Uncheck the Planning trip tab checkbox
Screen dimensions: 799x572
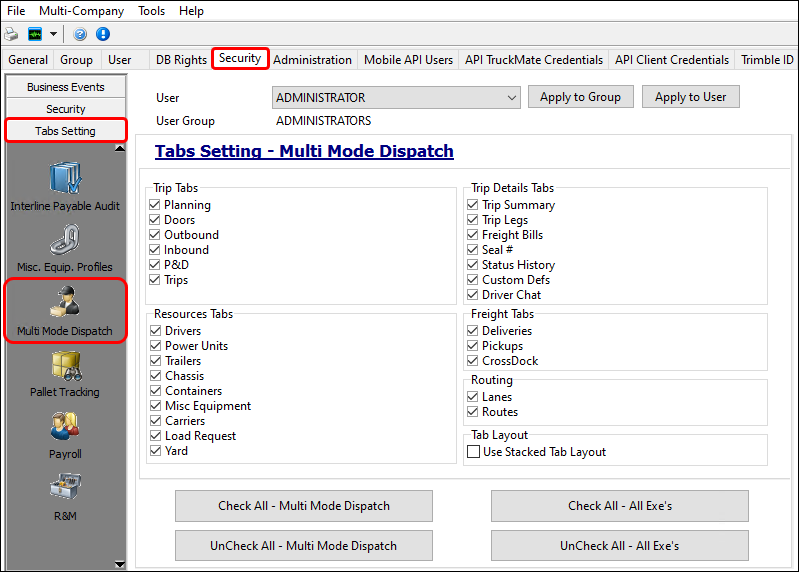tap(155, 205)
